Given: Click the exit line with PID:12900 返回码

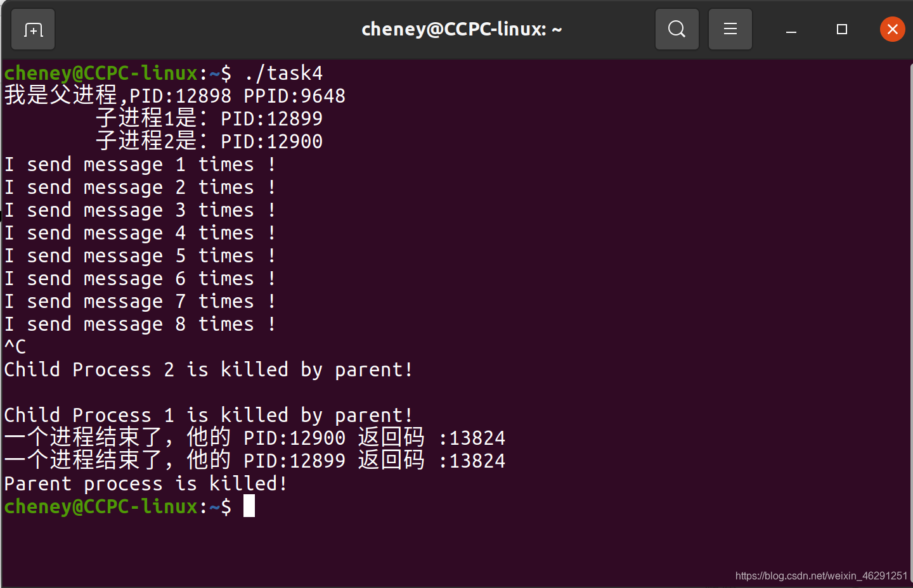Looking at the screenshot, I should (x=255, y=438).
